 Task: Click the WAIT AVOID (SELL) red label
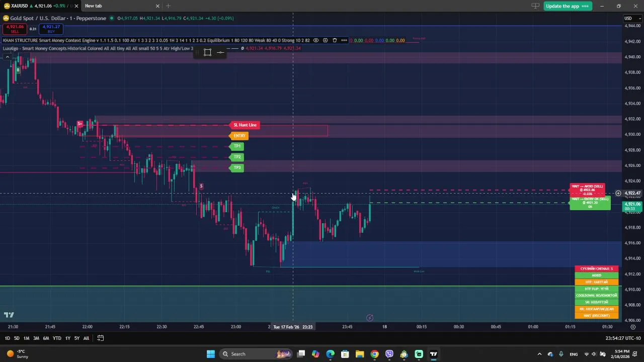coord(587,190)
